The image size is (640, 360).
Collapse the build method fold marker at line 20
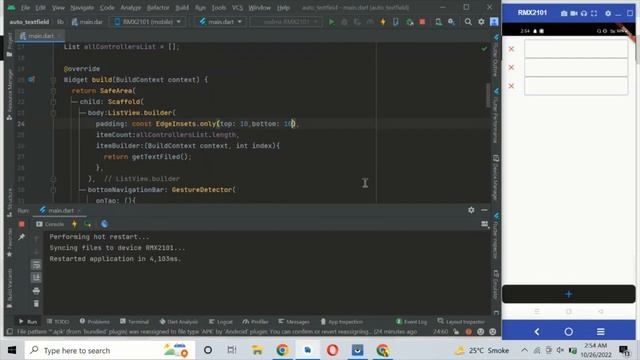tap(53, 80)
